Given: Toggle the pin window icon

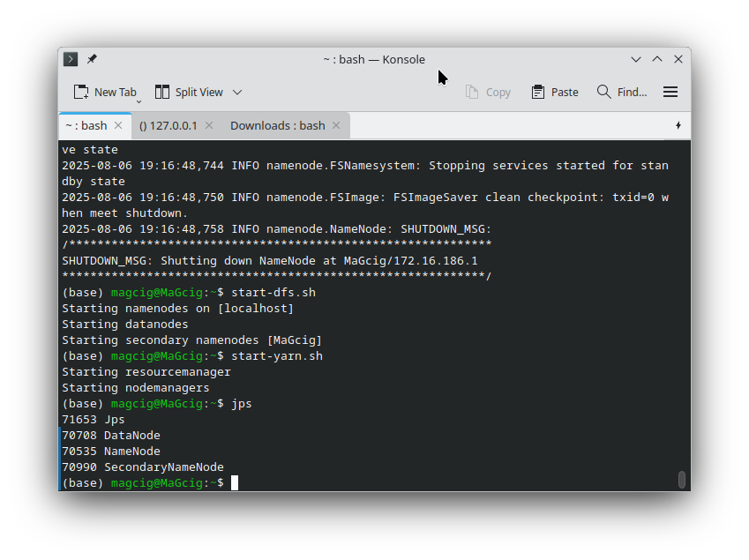Looking at the screenshot, I should pyautogui.click(x=92, y=59).
